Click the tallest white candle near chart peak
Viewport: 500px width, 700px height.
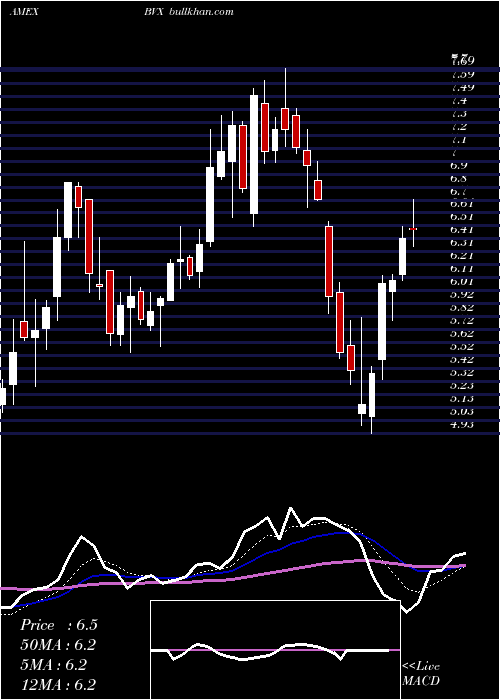pyautogui.click(x=254, y=154)
